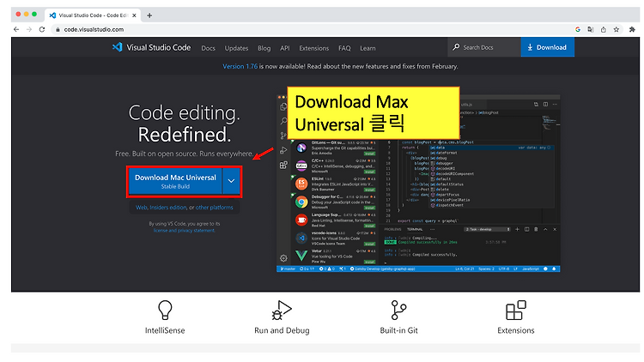Open the API page
This screenshot has width=644, height=362.
click(284, 48)
